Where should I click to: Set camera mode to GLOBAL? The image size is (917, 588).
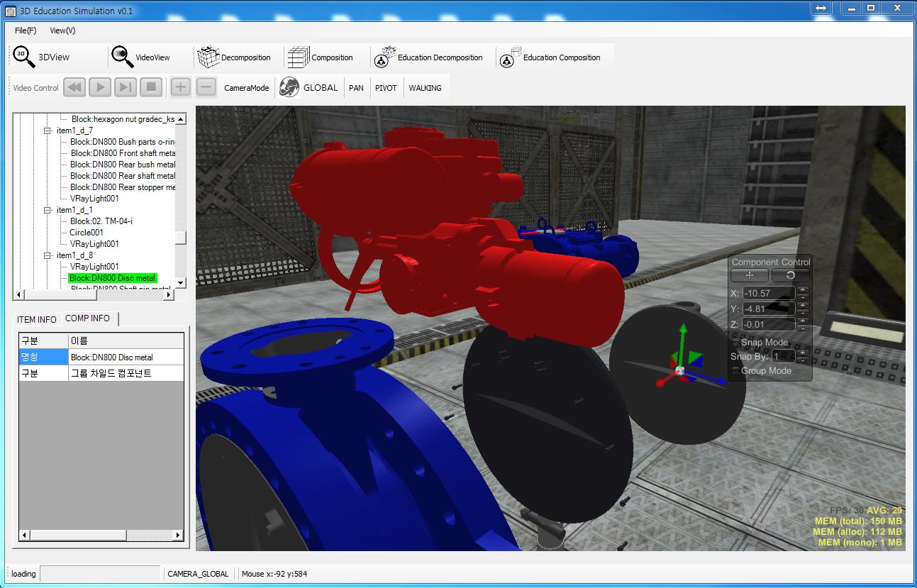click(309, 87)
